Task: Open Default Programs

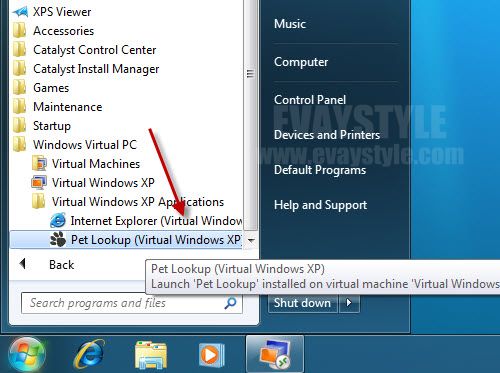Action: coord(320,170)
